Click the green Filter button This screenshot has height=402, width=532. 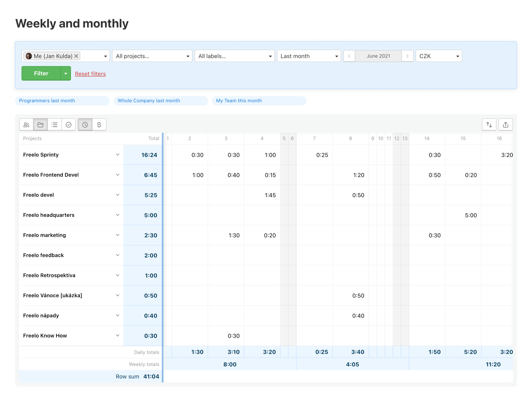(x=41, y=73)
